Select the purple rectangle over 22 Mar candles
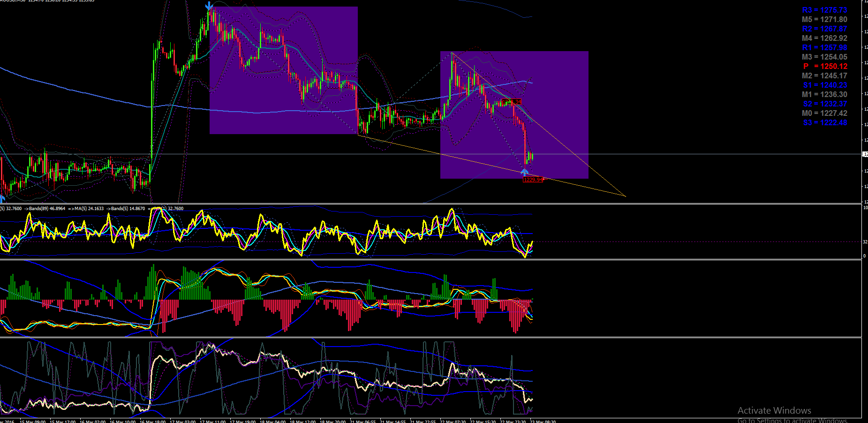The image size is (868, 423). point(514,115)
